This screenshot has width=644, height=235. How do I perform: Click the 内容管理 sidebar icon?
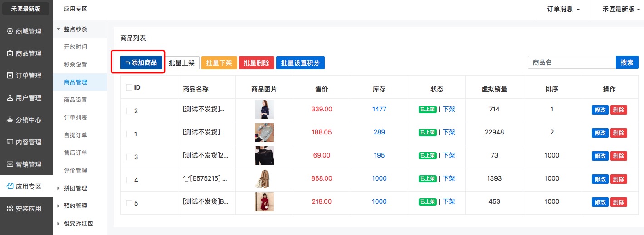pyautogui.click(x=10, y=142)
